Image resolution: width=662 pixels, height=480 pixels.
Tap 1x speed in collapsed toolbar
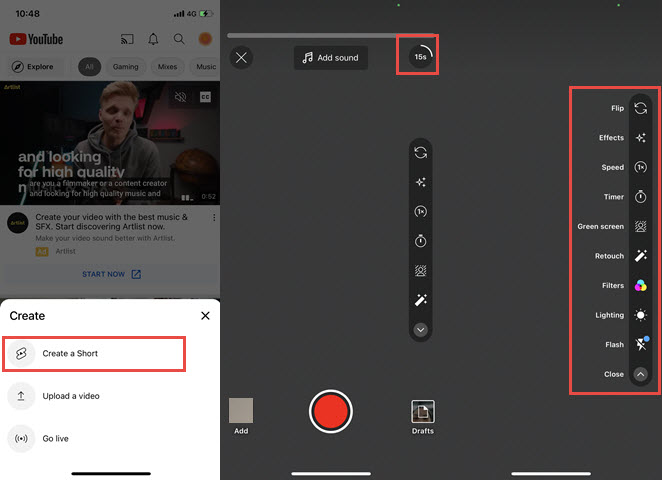[421, 212]
